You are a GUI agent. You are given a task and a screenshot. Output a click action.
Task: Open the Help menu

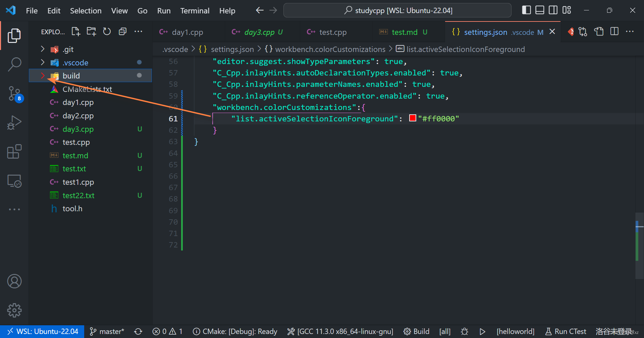click(x=227, y=11)
